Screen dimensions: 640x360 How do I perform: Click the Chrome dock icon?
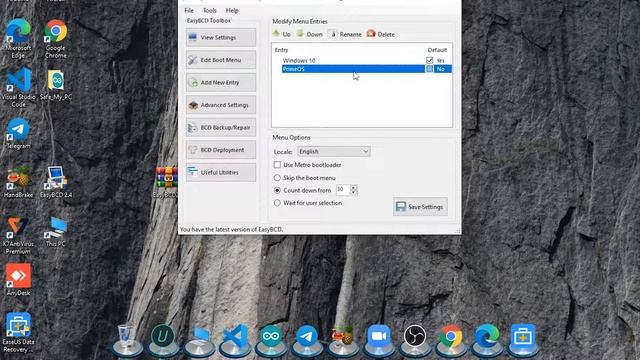(451, 336)
